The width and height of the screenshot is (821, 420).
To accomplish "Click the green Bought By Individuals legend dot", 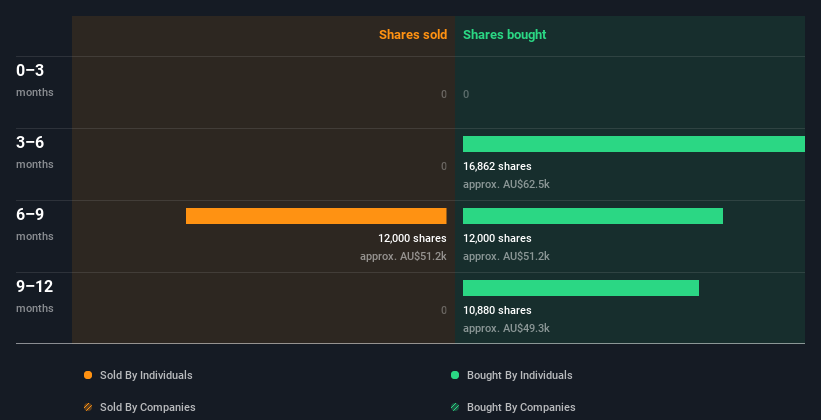I will pos(455,375).
